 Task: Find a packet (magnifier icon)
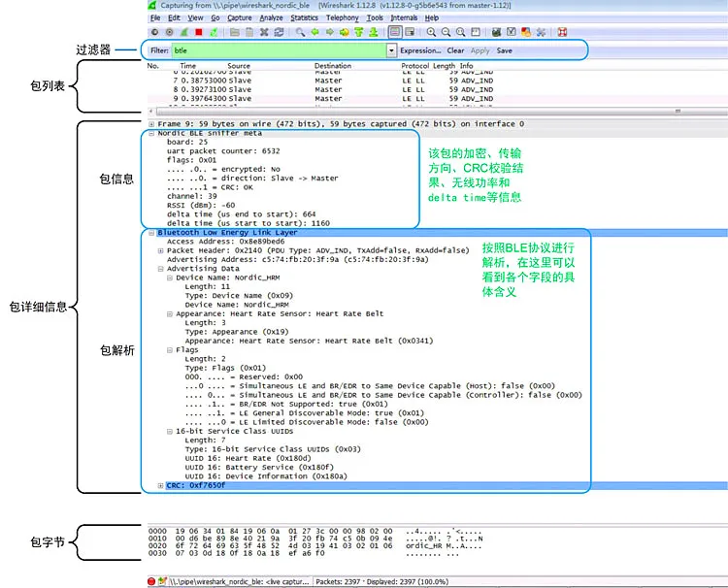pos(300,32)
